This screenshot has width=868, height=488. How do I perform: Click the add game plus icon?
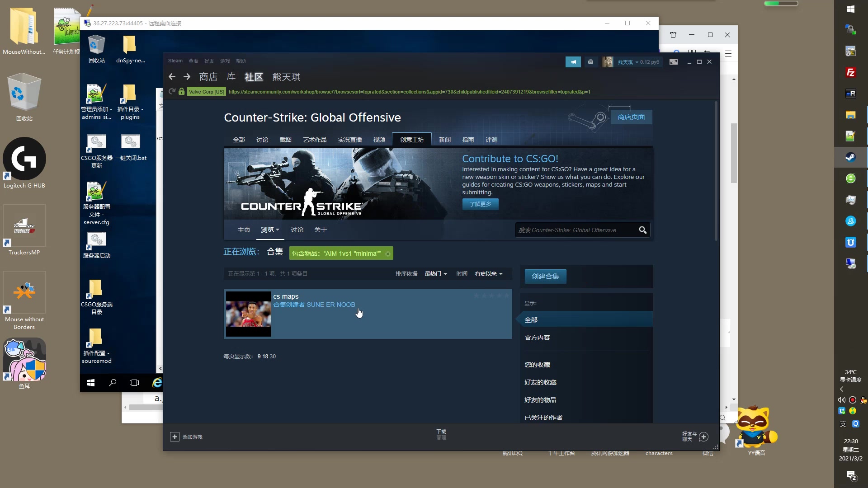(175, 437)
